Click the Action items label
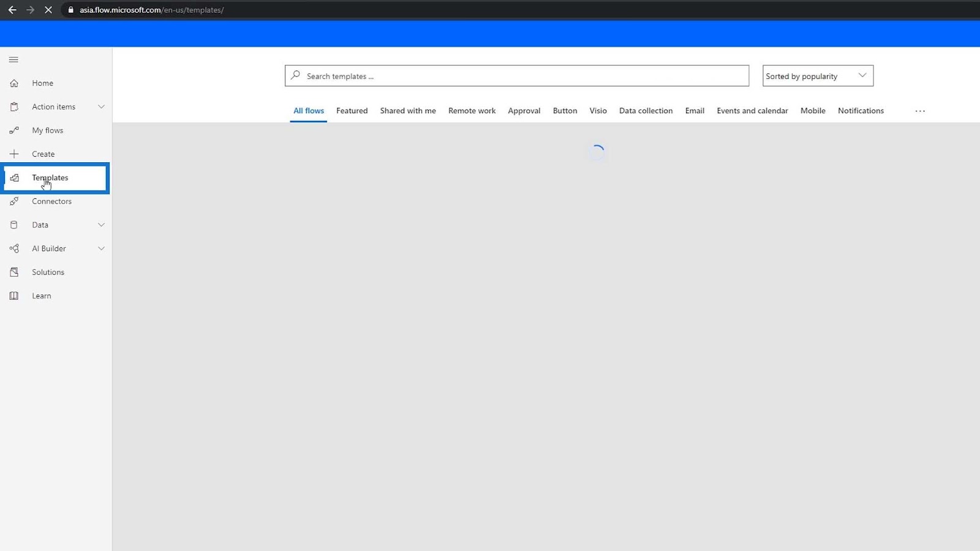This screenshot has height=551, width=980. pyautogui.click(x=54, y=107)
